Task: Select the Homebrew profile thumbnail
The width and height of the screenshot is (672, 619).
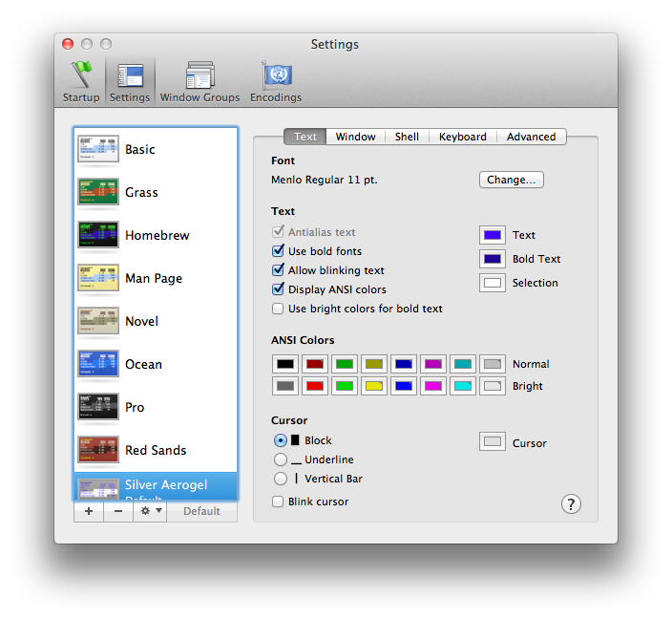Action: (97, 235)
